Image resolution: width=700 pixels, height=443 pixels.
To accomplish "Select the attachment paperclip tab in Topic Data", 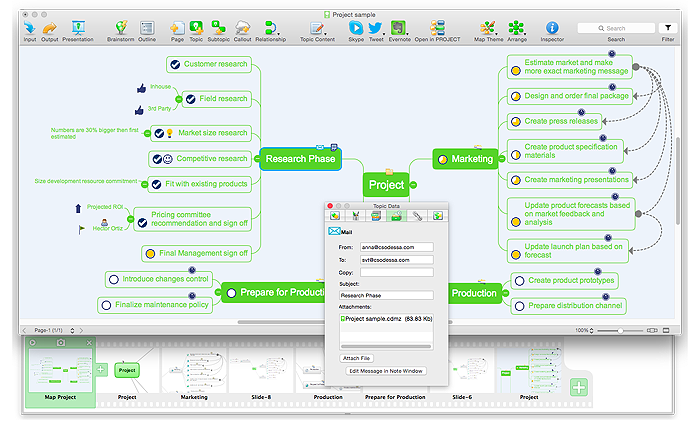I will pos(417,215).
